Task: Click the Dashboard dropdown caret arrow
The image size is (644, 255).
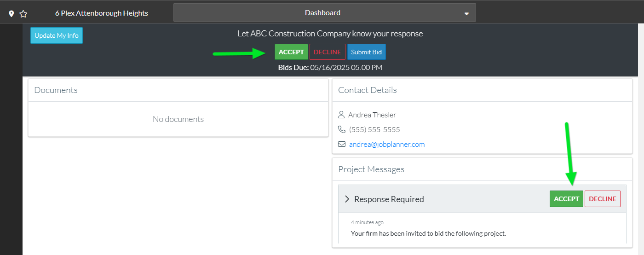Action: coord(466,14)
